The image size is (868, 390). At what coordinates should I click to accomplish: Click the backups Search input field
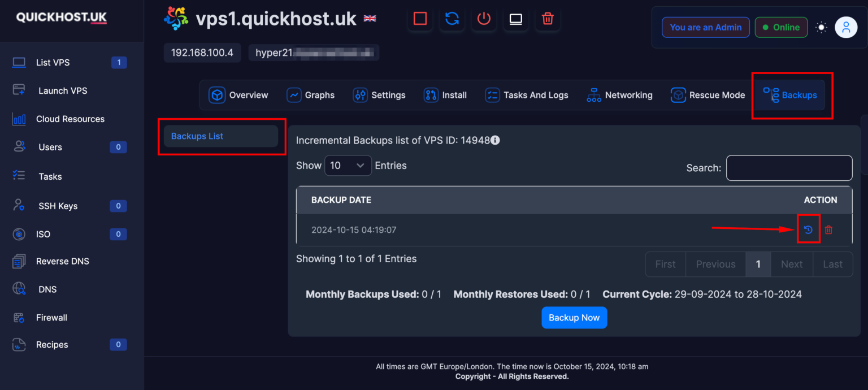tap(789, 168)
